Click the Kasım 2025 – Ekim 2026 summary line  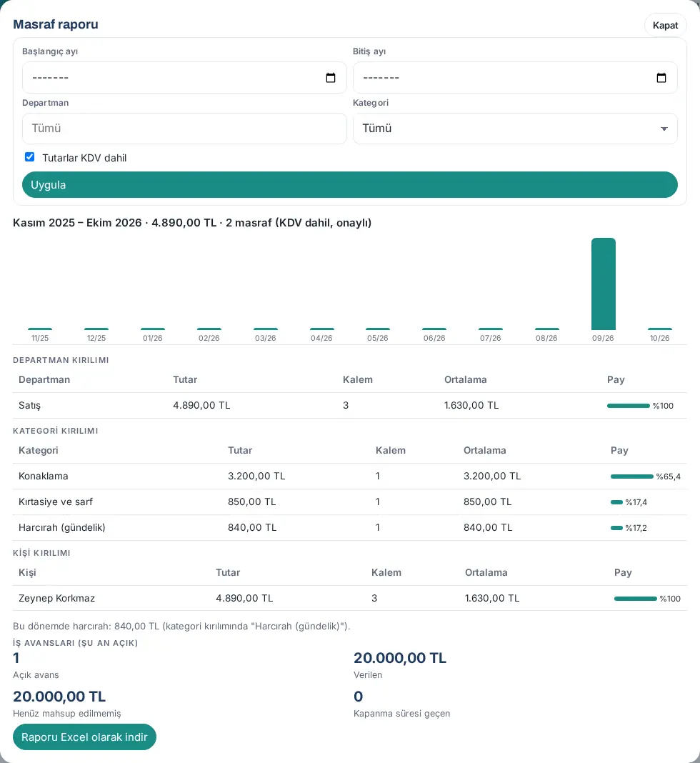pyautogui.click(x=192, y=223)
